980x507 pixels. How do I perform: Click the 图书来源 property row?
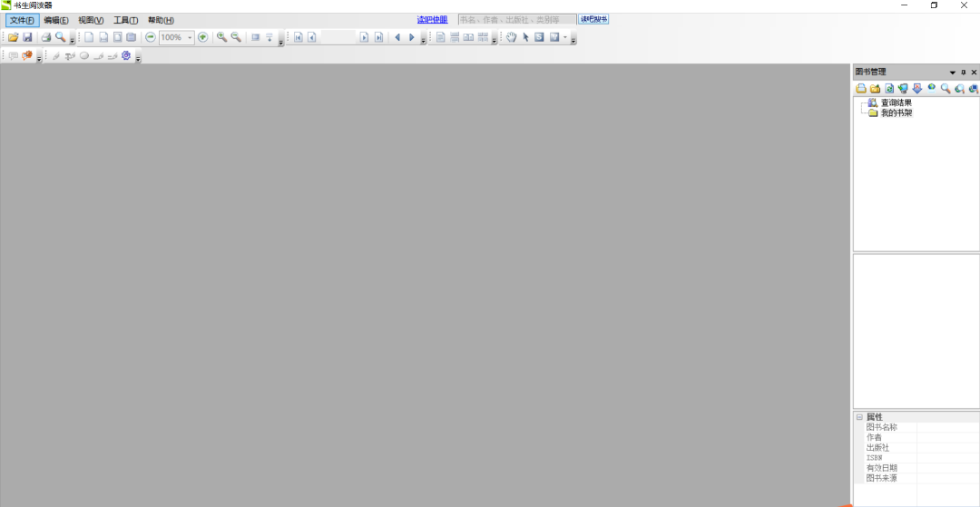click(x=916, y=478)
